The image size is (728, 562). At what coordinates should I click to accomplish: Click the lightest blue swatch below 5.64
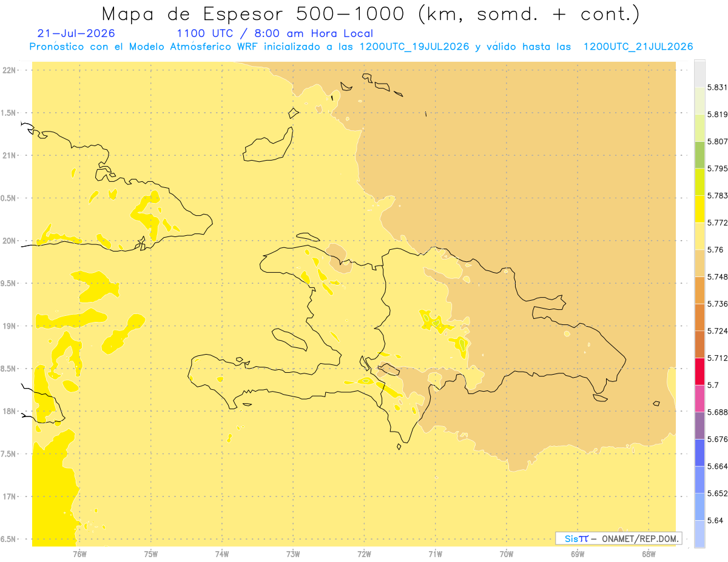[x=699, y=534]
